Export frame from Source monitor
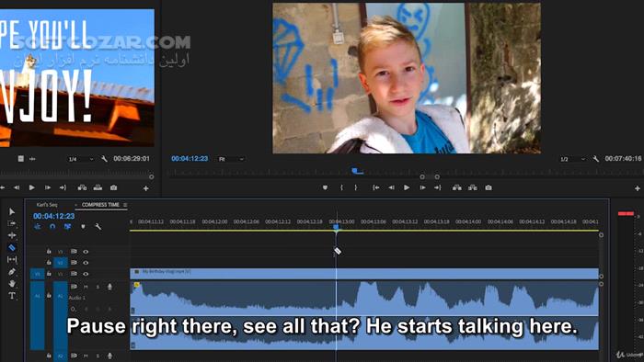Viewport: 644px width, 362px height. [x=114, y=187]
